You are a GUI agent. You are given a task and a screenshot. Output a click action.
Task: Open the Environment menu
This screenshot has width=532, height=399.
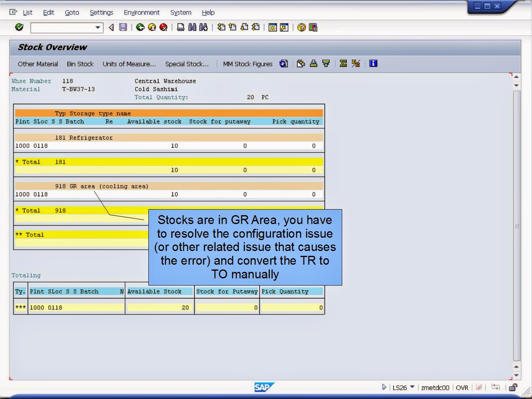coord(142,12)
